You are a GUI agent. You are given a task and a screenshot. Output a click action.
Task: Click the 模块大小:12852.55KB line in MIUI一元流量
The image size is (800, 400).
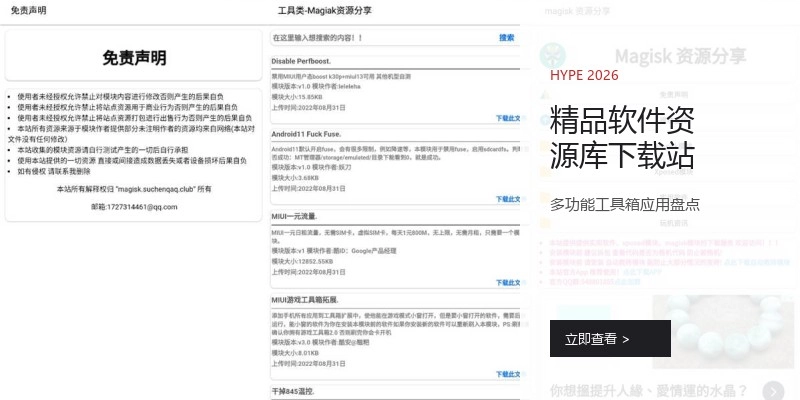point(302,261)
